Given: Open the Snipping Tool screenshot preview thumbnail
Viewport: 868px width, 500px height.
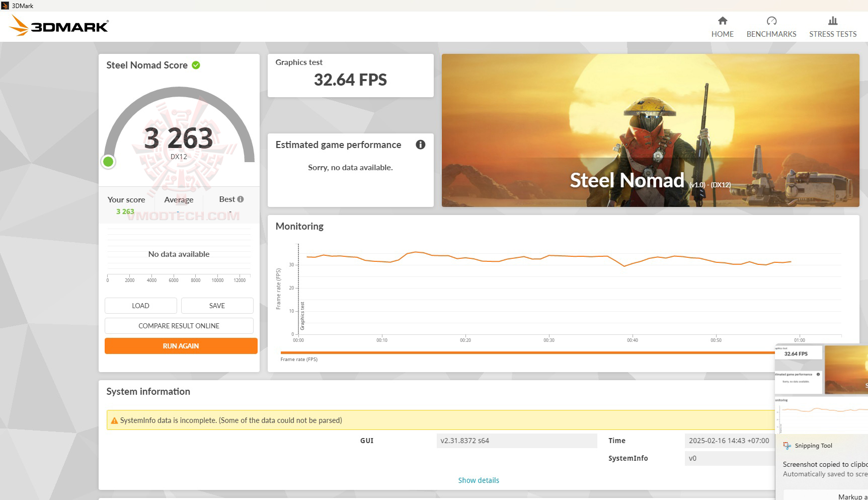Looking at the screenshot, I should (x=821, y=389).
